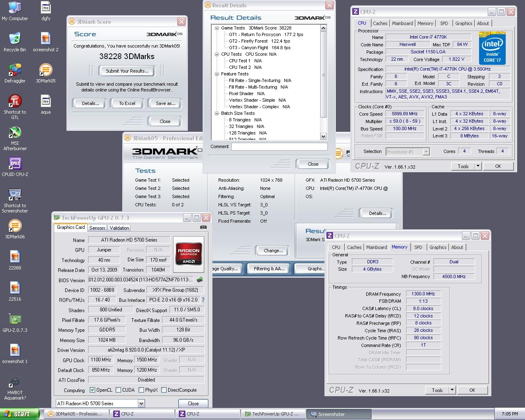525x420 pixels.
Task: Launch 3DMark05 desktop shortcut
Action: click(46, 73)
